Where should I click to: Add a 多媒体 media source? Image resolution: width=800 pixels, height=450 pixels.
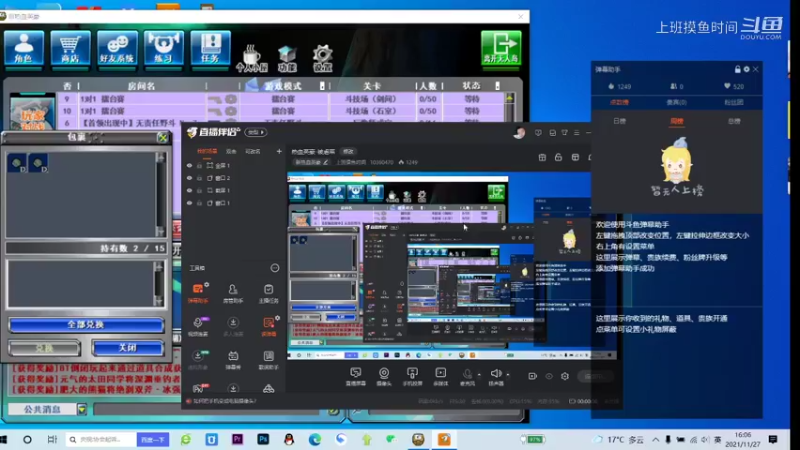click(441, 377)
